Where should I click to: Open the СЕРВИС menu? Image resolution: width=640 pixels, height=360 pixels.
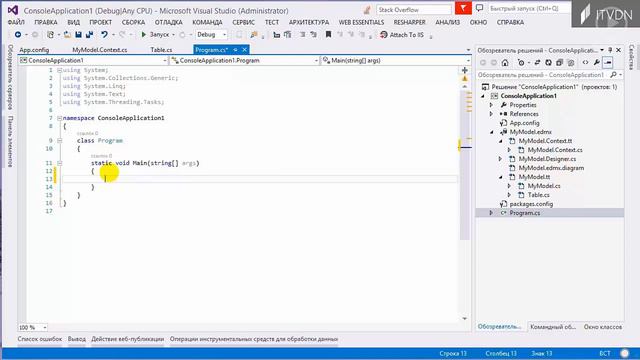243,22
